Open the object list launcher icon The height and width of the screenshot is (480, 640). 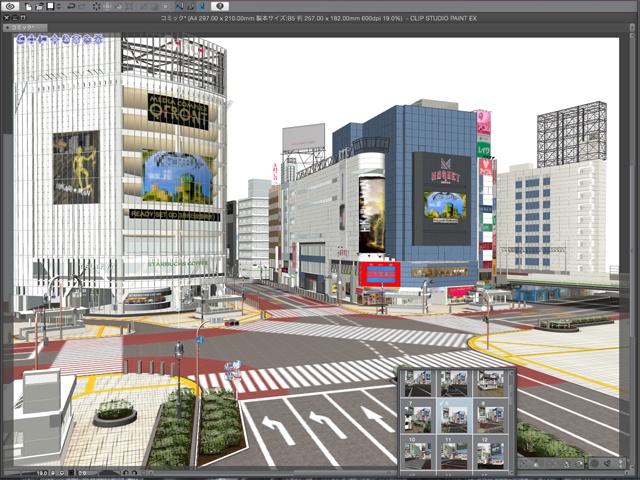607,463
